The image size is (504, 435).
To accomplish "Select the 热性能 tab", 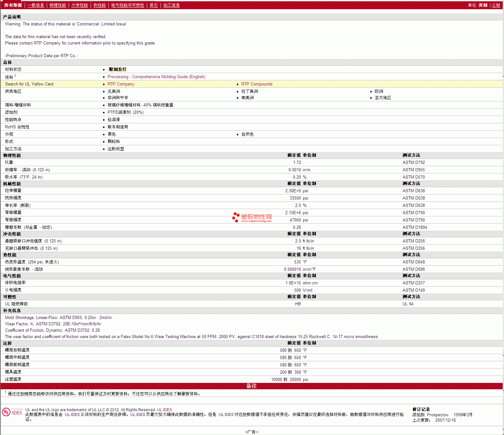I will click(x=99, y=5).
